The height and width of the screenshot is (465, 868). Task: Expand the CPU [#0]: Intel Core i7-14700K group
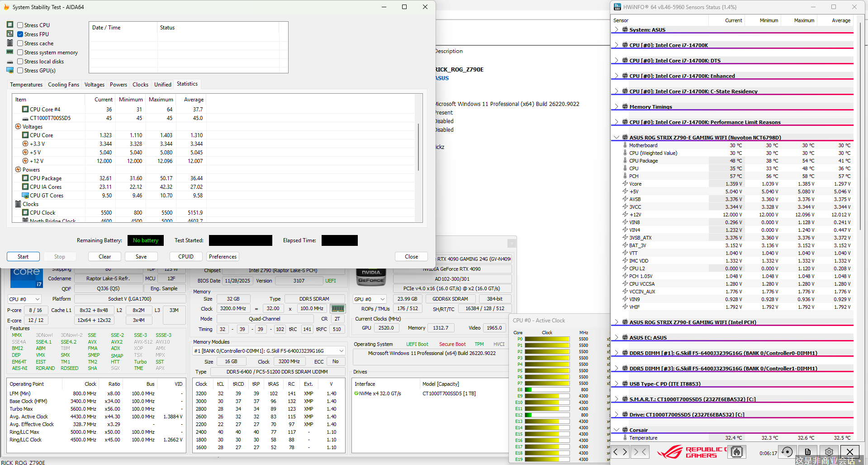(616, 45)
